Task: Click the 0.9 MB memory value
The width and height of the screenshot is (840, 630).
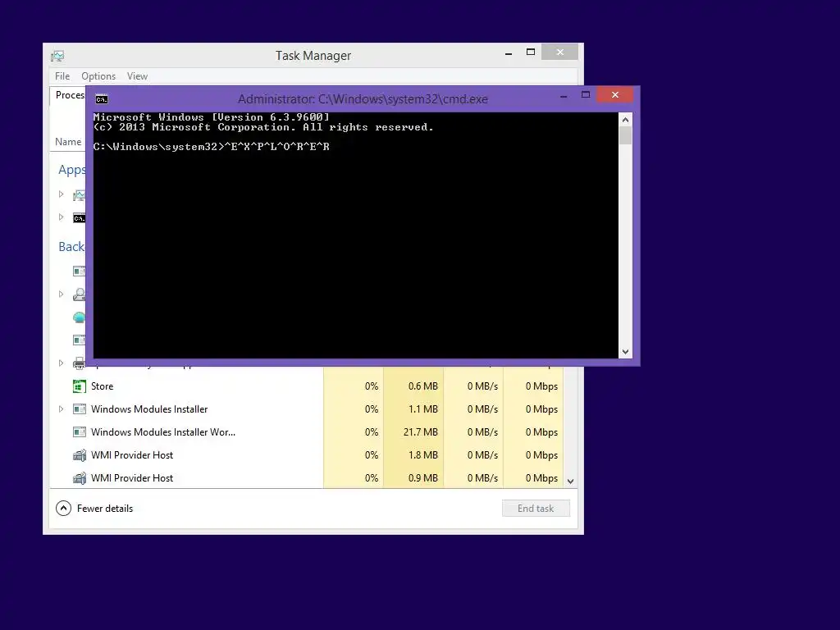Action: point(422,478)
